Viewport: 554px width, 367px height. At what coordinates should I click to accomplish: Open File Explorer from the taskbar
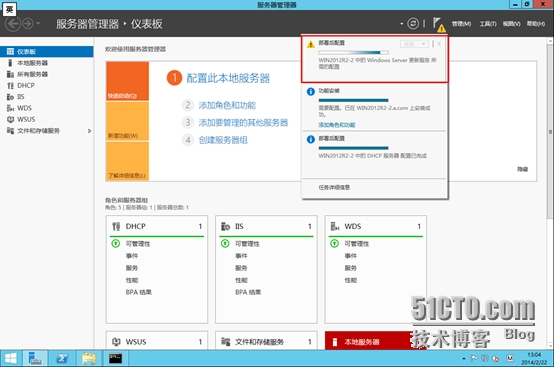[x=89, y=359]
